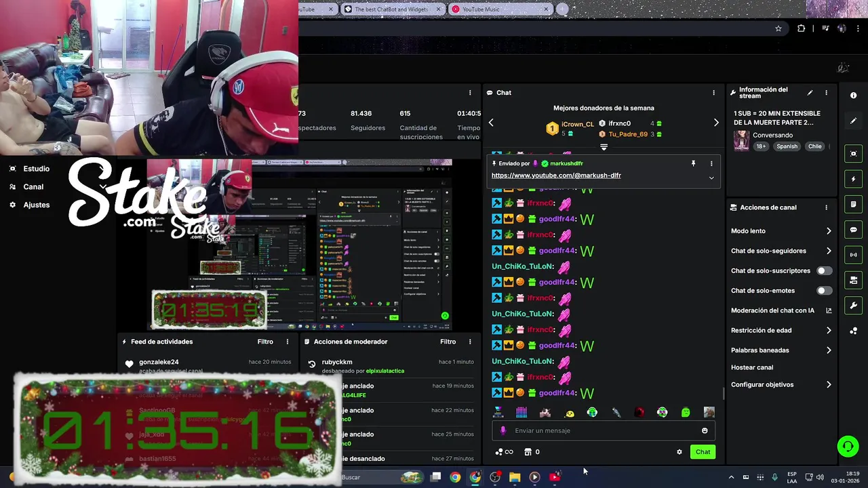Open pinned YouTube markush-dlfr link

[556, 176]
